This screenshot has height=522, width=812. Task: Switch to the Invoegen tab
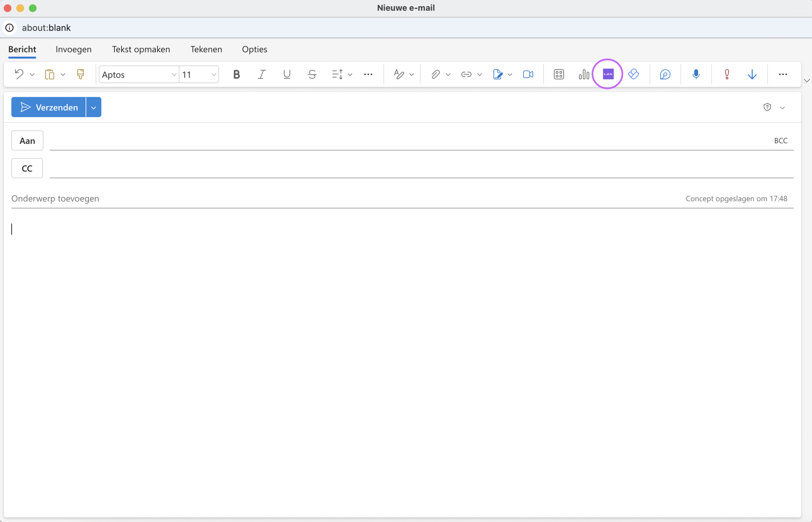tap(74, 50)
